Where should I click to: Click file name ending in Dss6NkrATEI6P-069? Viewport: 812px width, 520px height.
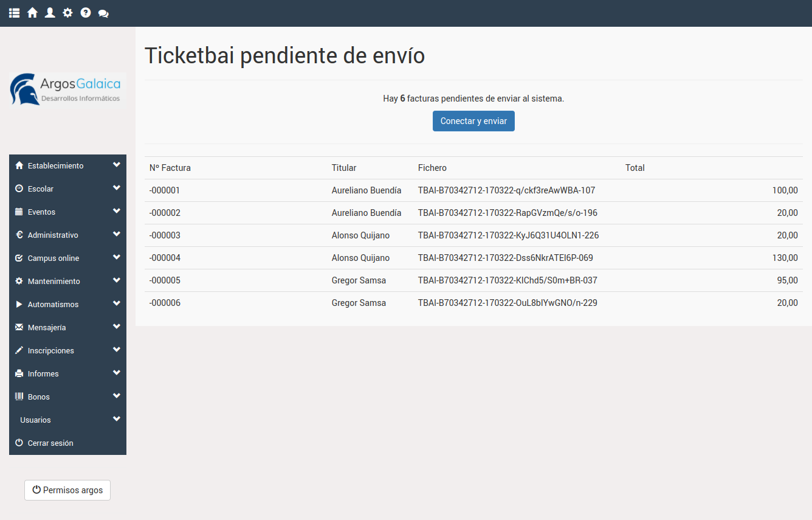click(506, 258)
